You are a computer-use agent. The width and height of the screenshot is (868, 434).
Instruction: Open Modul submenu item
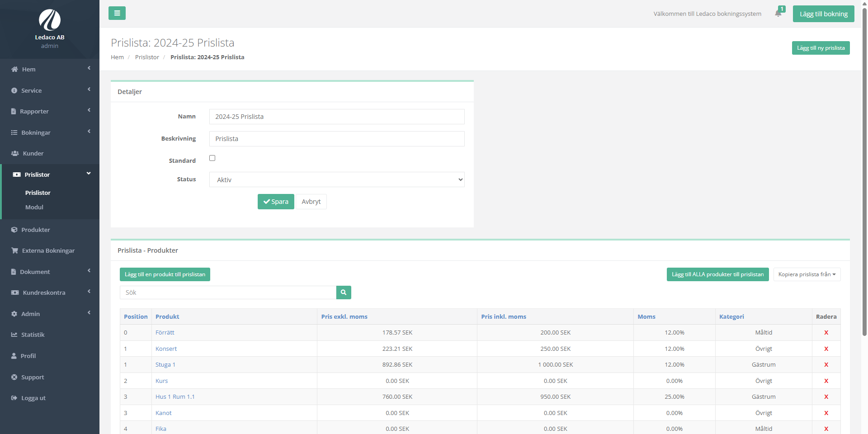pyautogui.click(x=34, y=208)
